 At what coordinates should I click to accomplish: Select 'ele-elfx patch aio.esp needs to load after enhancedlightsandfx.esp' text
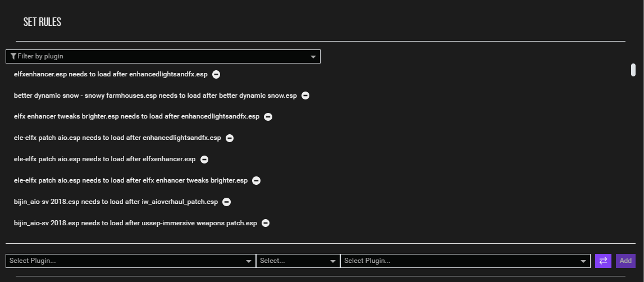[x=117, y=138]
